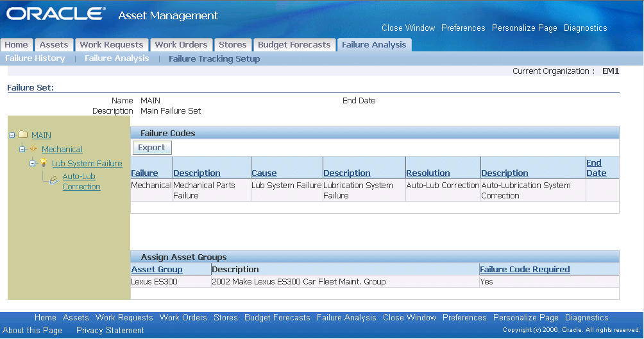The height and width of the screenshot is (339, 644).
Task: Open the Failure History subtab
Action: (x=35, y=58)
